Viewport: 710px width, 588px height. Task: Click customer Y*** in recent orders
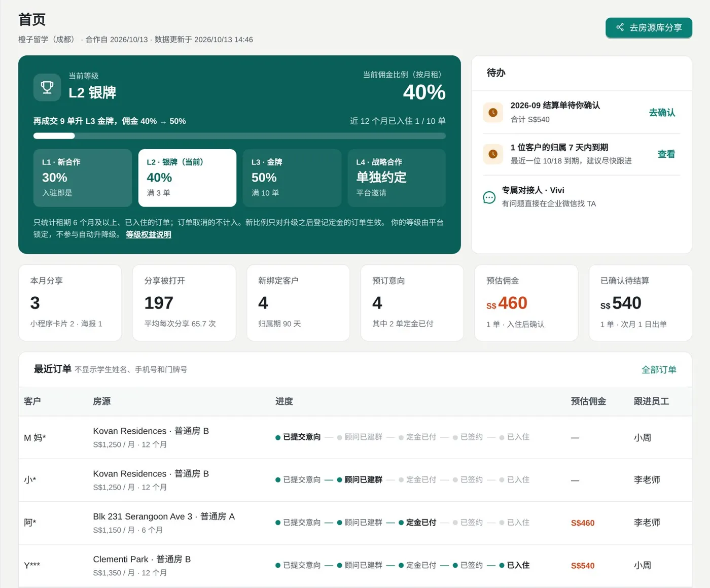click(32, 565)
